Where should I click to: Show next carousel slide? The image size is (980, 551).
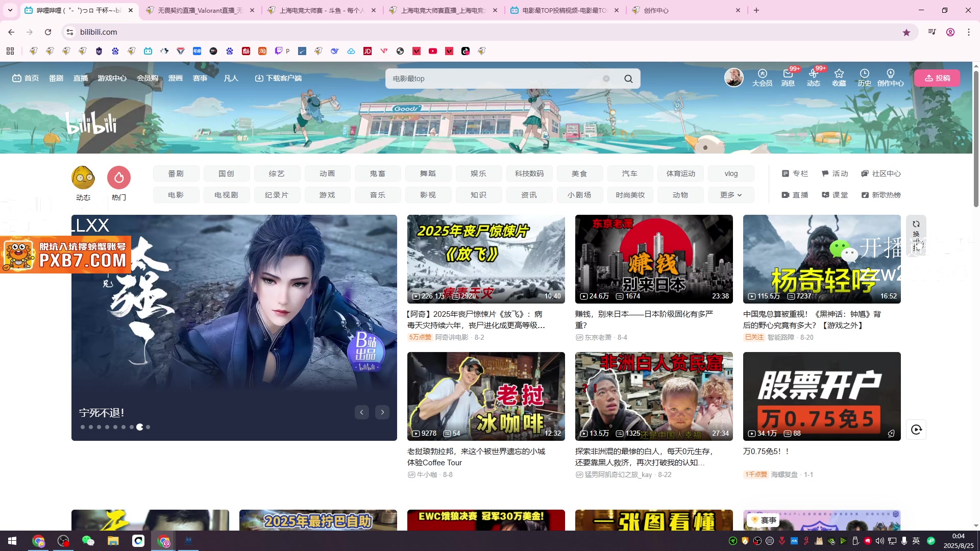(382, 412)
